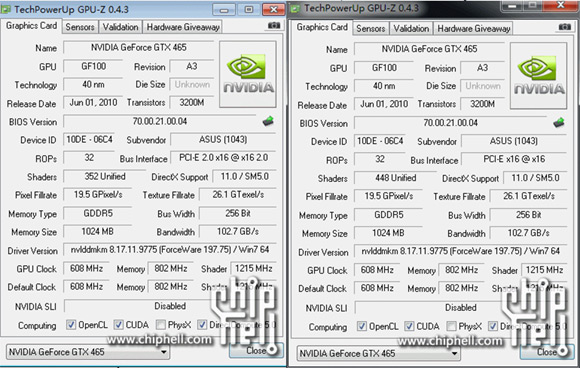Toggle PhysX checkbox in right window
This screenshot has height=368, width=580.
[x=451, y=326]
